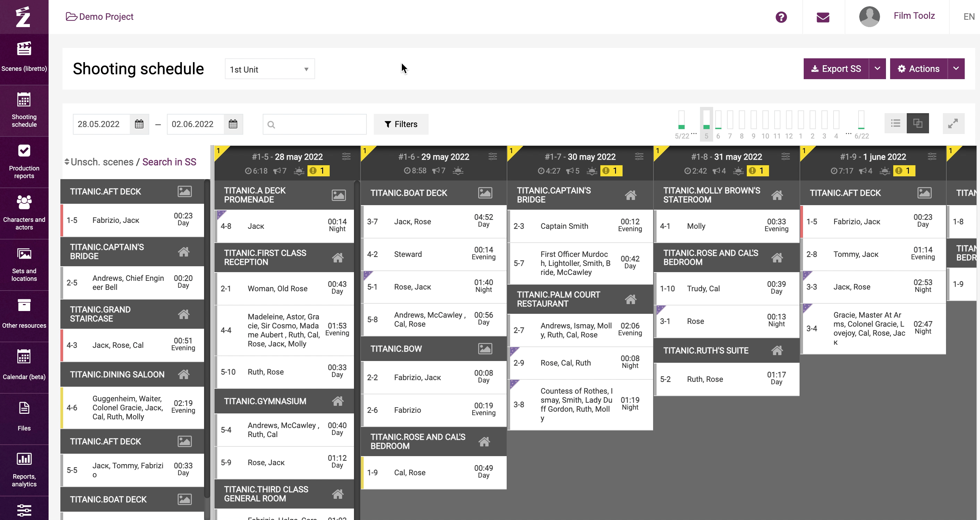Select scene 2-3 Captain Smith card
Image resolution: width=980 pixels, height=520 pixels.
coord(581,226)
